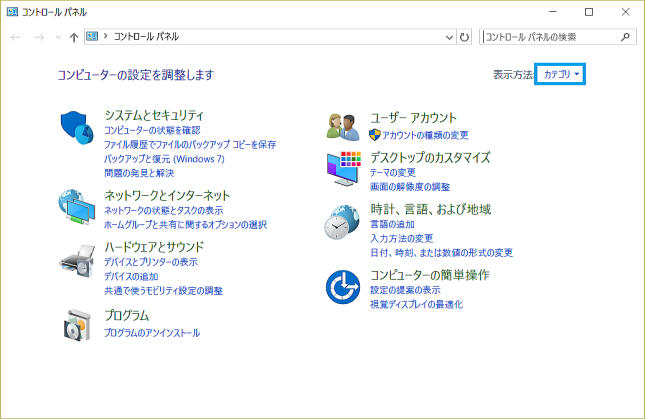Expand the address bar history dropdown
The width and height of the screenshot is (645, 419).
[449, 37]
